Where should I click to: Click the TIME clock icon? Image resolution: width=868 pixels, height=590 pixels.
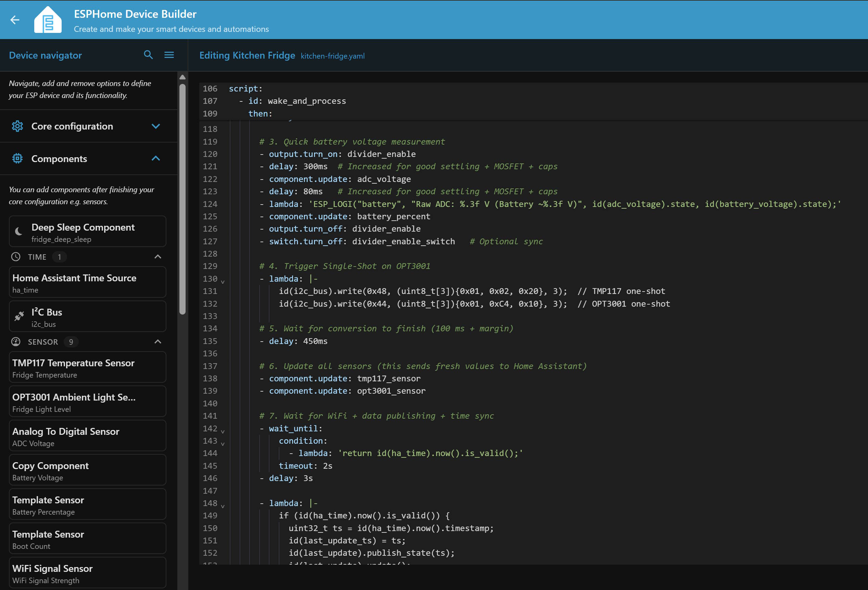click(16, 257)
